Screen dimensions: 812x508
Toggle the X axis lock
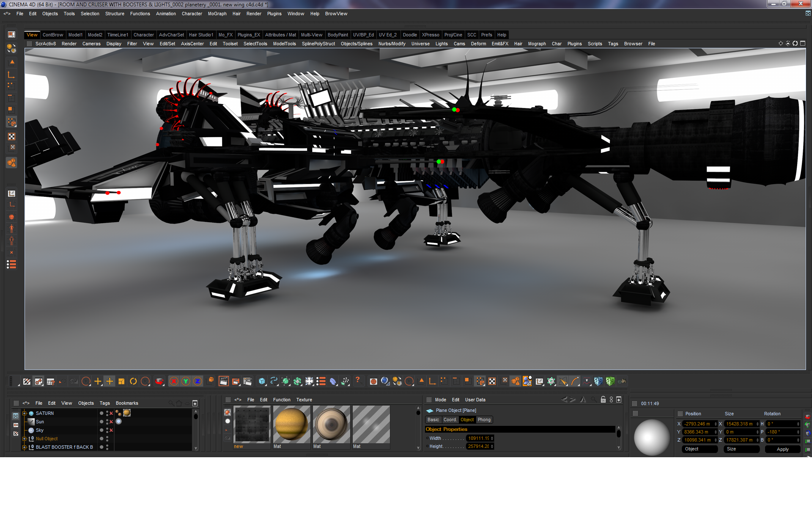174,381
